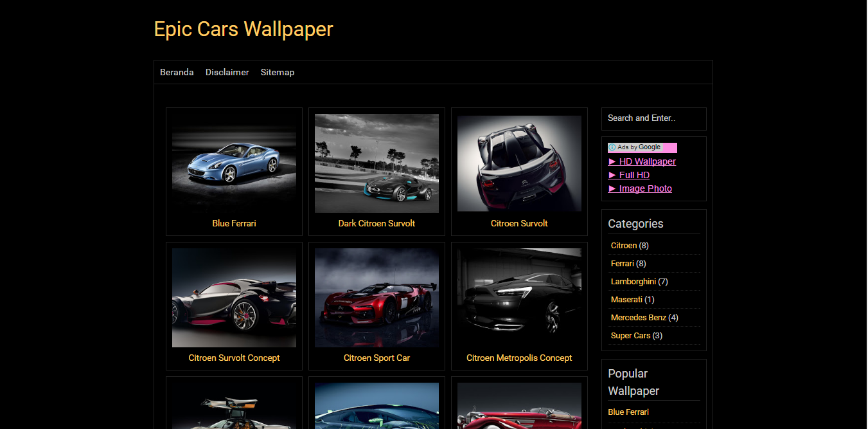Select the Lamborghini category
868x429 pixels.
pos(633,282)
